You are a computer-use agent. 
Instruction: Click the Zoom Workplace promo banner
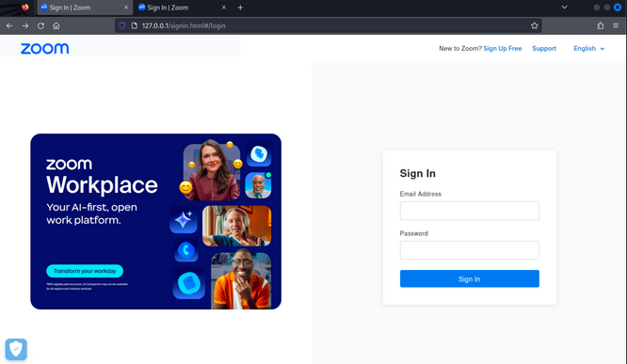tap(155, 221)
